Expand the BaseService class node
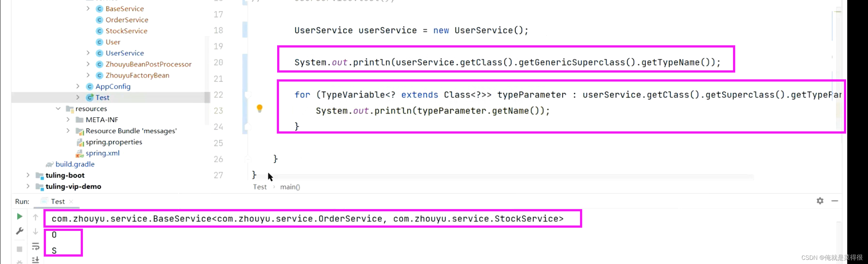Viewport: 868px width, 264px height. (88, 8)
